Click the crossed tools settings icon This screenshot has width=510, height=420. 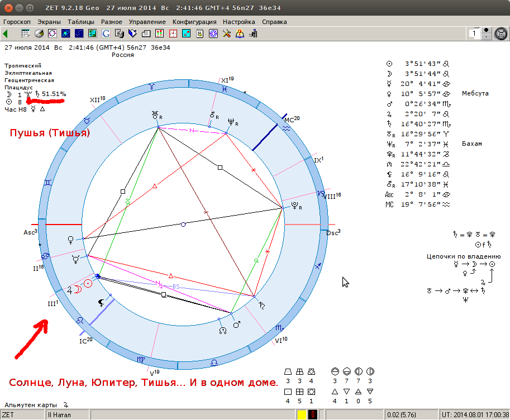point(227,34)
